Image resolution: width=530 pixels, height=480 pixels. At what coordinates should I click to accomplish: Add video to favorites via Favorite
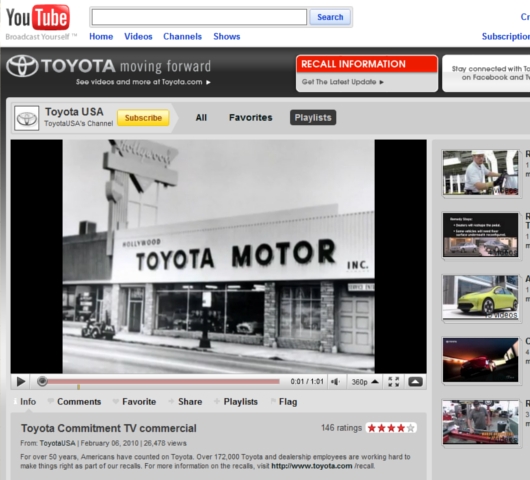(x=139, y=402)
